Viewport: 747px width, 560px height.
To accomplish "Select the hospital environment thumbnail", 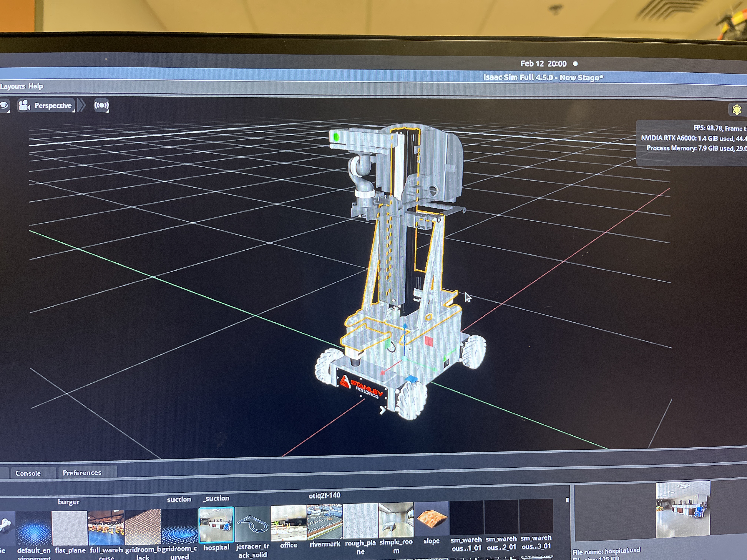I will [216, 525].
